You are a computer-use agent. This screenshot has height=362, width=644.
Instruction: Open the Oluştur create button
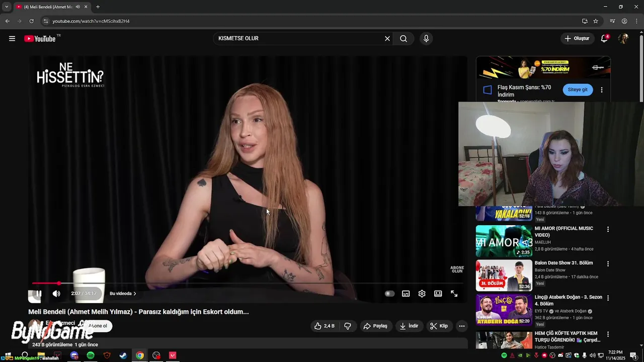click(x=577, y=39)
